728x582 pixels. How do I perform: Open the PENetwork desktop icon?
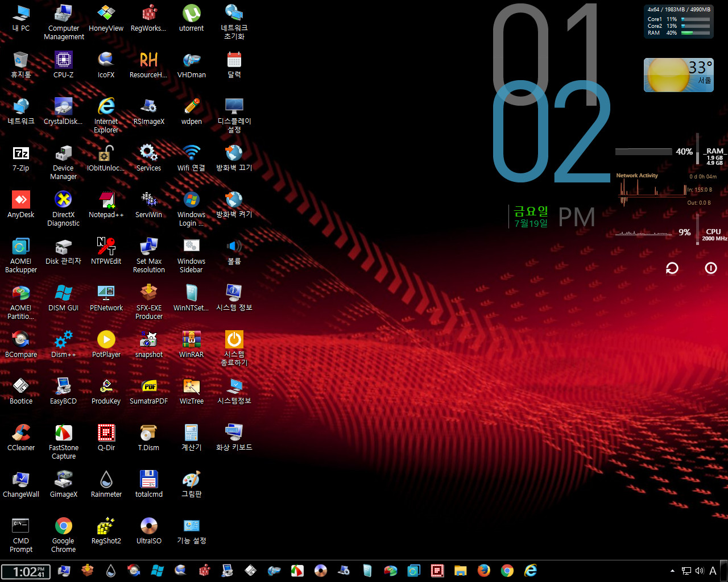pos(106,298)
